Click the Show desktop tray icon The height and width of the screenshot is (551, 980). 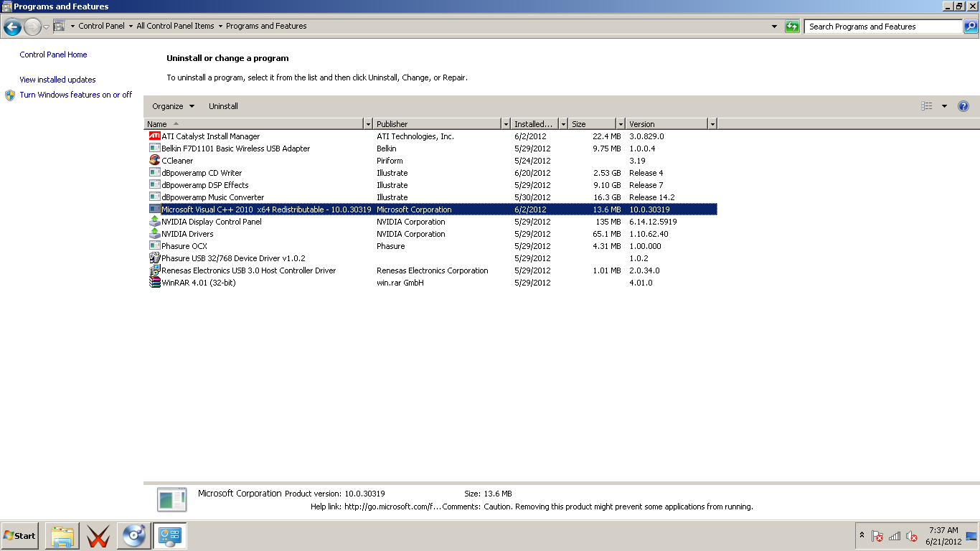point(971,536)
